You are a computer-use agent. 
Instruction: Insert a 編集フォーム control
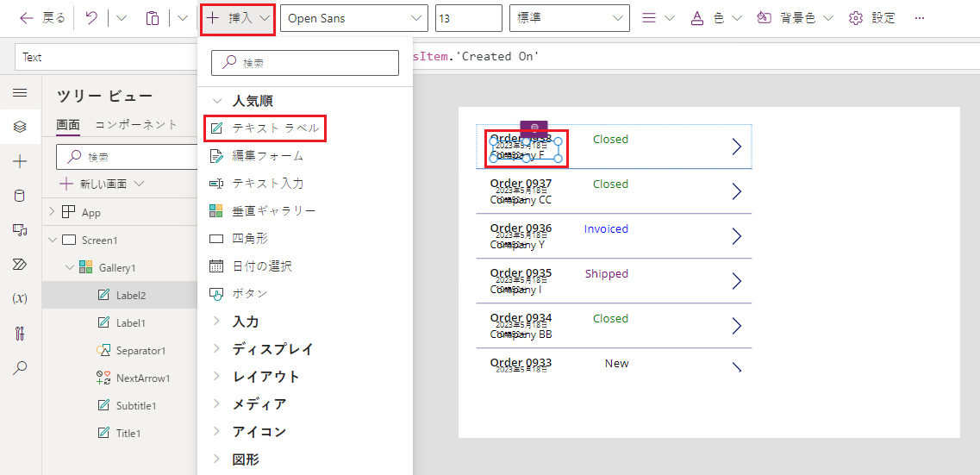tap(257, 156)
